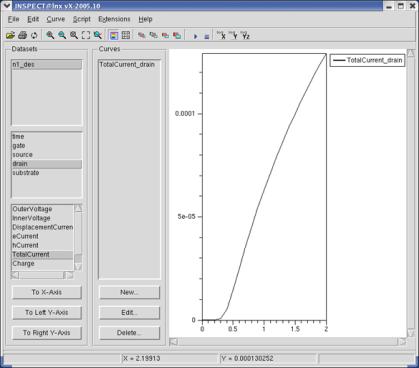Click the fit-to-frame brackets icon
Image resolution: width=419 pixels, height=368 pixels.
(x=86, y=35)
